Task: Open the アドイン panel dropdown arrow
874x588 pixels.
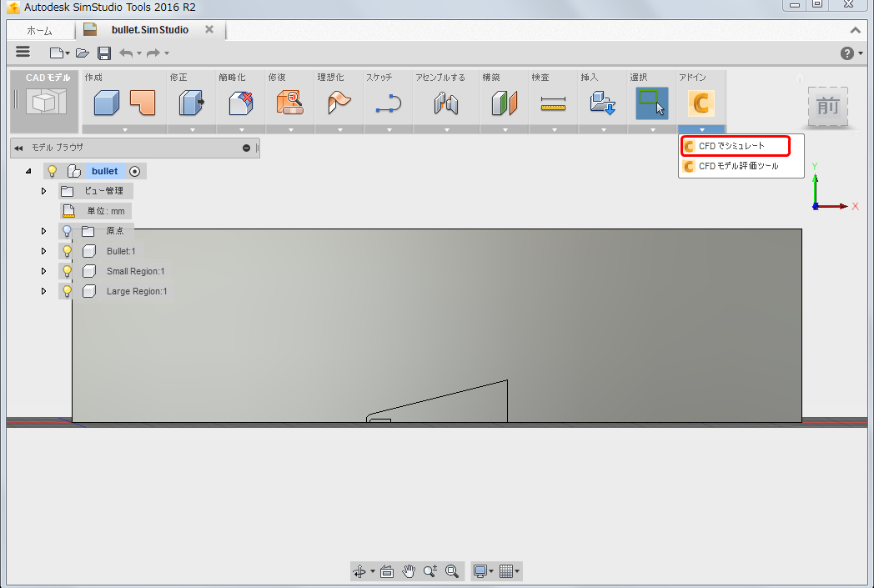Action: tap(701, 129)
